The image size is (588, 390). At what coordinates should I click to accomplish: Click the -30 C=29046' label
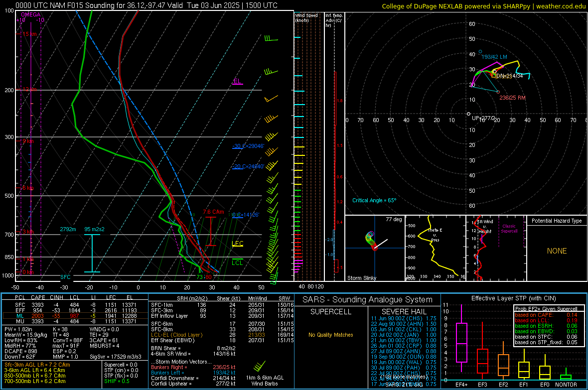pos(248,146)
